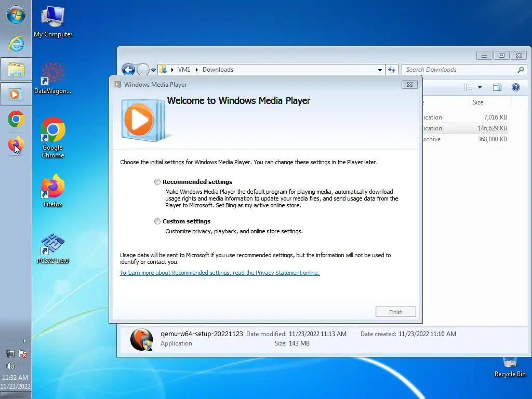This screenshot has height=399, width=532.
Task: Change your view in the Explorer toolbar
Action: (x=469, y=87)
